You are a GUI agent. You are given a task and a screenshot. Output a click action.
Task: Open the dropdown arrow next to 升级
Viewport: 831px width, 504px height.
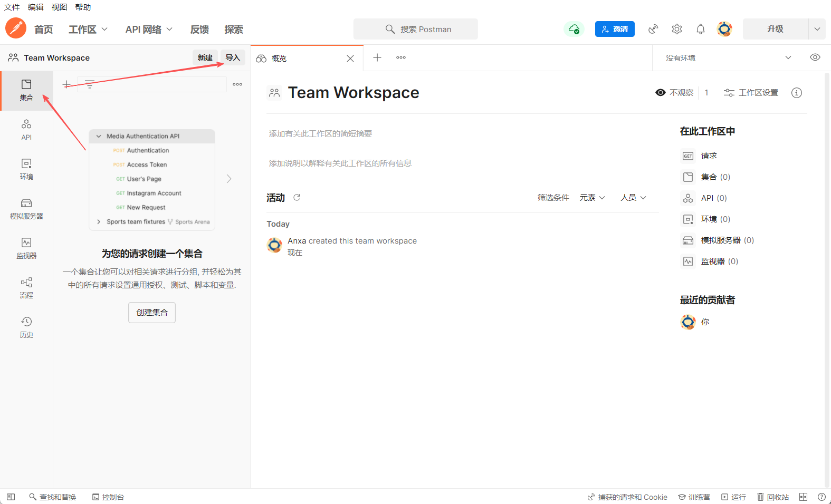(x=817, y=29)
